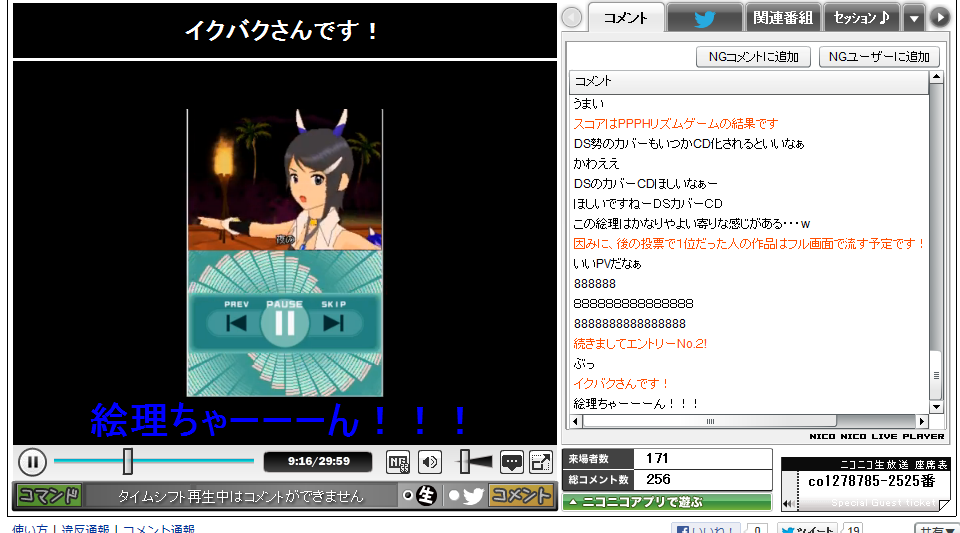Pause the live timeshift playback
Viewport: 960px width, 533px height.
(32, 462)
